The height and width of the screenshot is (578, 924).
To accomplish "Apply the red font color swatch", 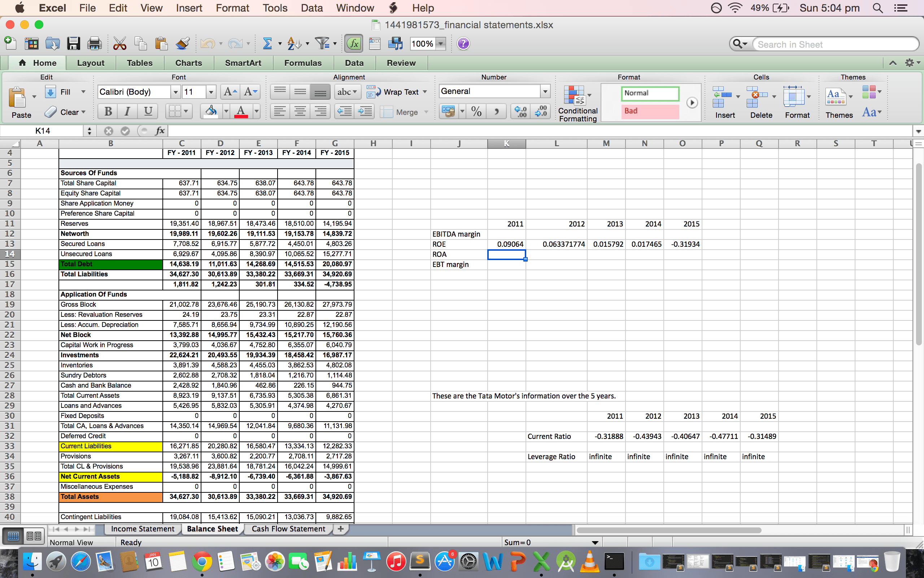I will coord(240,111).
